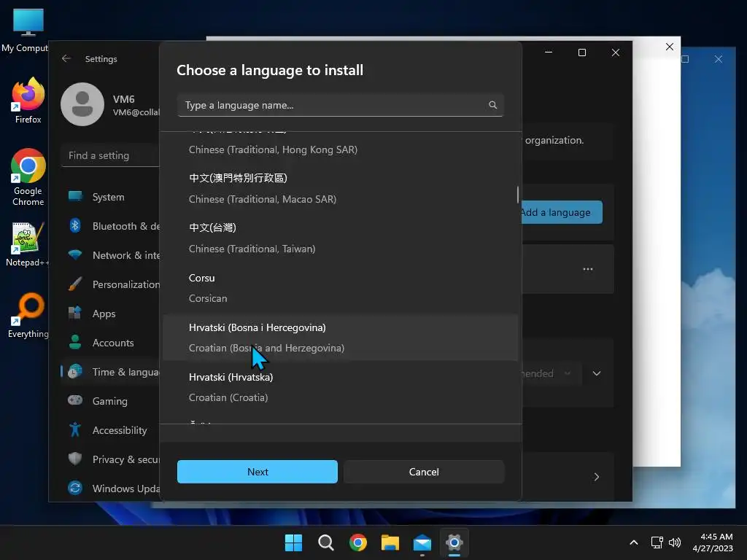Open Bluetooth & devices settings category
Screen dimensions: 747x560
pyautogui.click(x=111, y=226)
